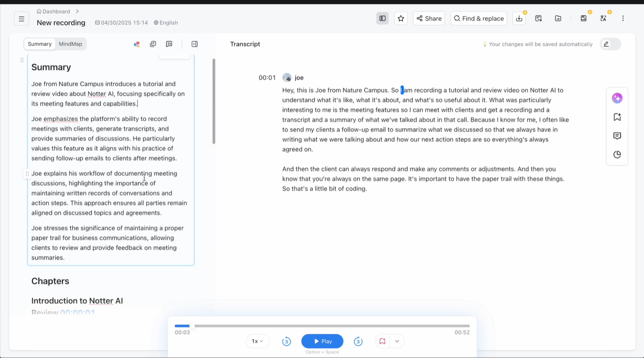Click the Share button
This screenshot has height=358, width=644.
click(x=428, y=18)
